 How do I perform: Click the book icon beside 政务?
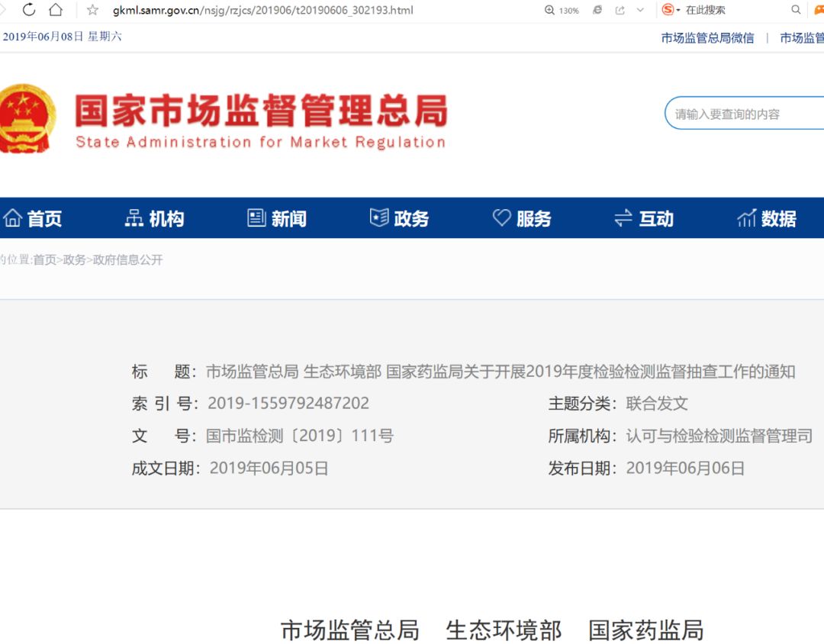[379, 217]
